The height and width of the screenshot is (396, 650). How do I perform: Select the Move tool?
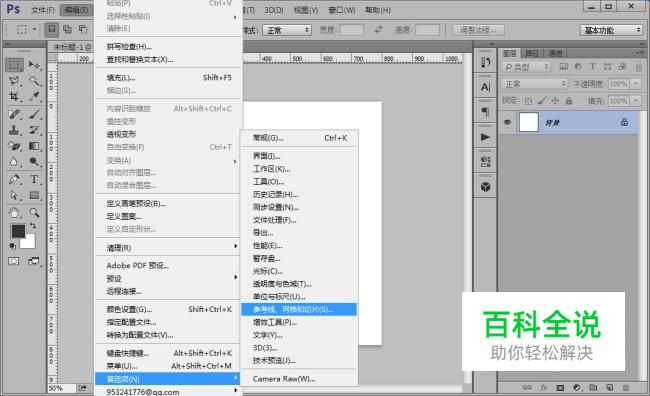[34, 65]
